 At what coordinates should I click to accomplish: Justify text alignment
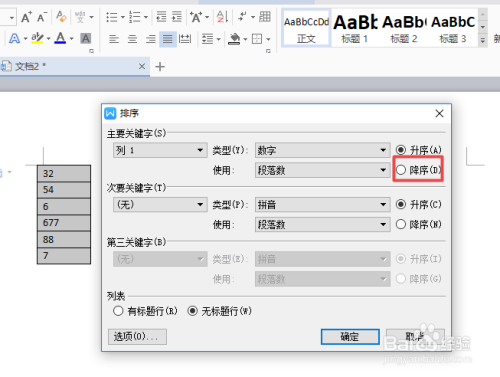click(x=168, y=39)
